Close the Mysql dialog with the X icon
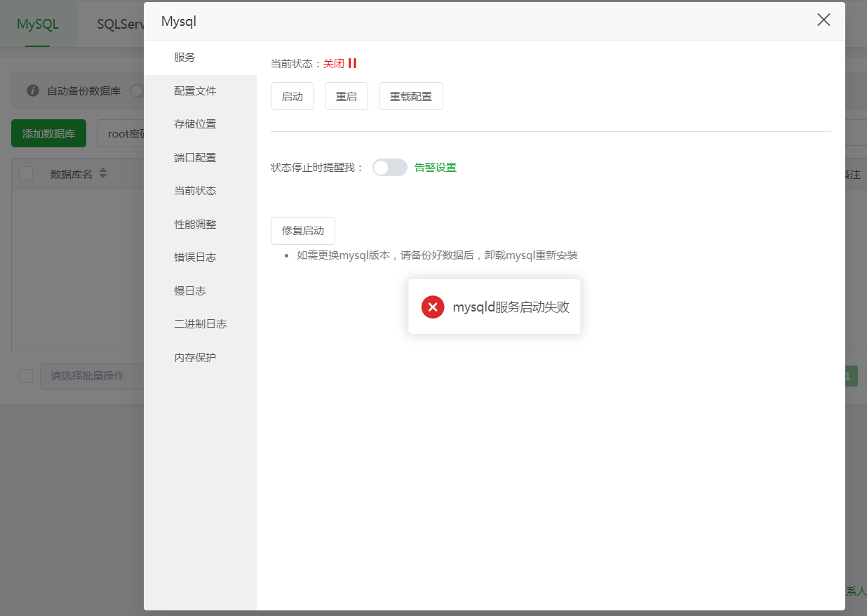The width and height of the screenshot is (867, 616). coord(824,20)
